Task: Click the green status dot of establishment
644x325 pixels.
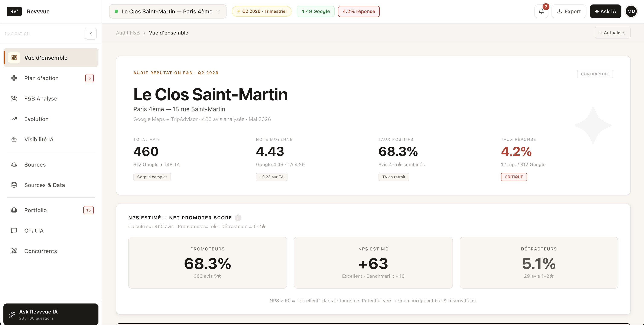Action: [116, 11]
